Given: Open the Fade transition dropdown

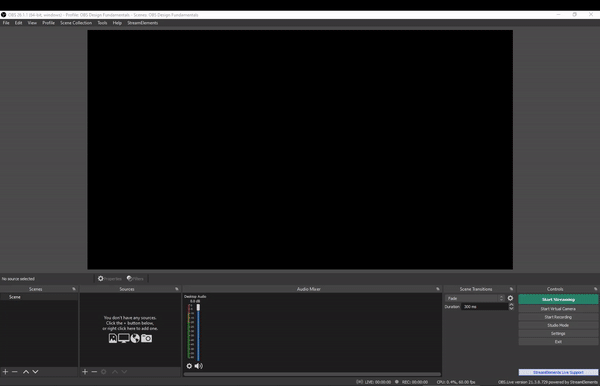Looking at the screenshot, I should pyautogui.click(x=474, y=298).
